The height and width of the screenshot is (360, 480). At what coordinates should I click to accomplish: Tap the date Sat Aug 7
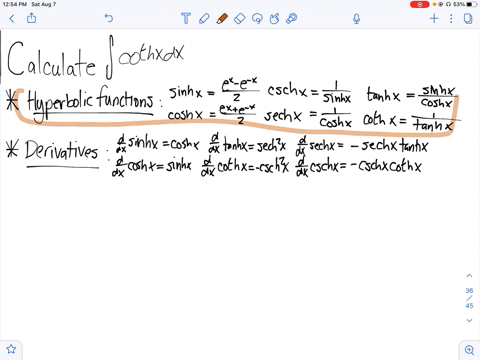(44, 4)
